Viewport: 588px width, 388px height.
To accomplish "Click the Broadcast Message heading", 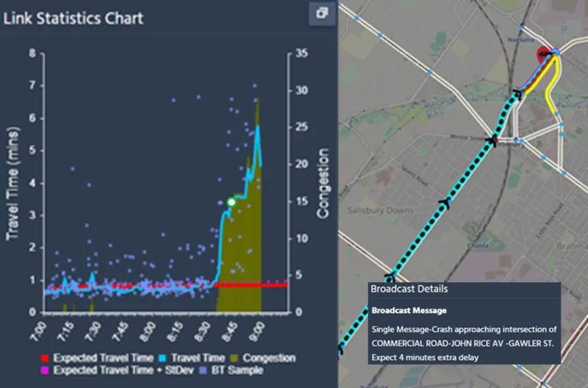I will pyautogui.click(x=409, y=310).
